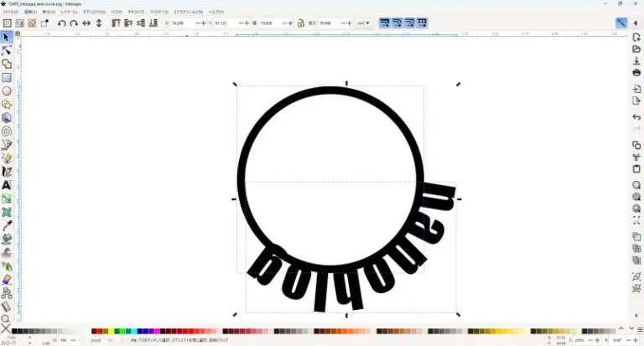Click the Save document icon
The height and width of the screenshot is (346, 644).
coord(636,61)
